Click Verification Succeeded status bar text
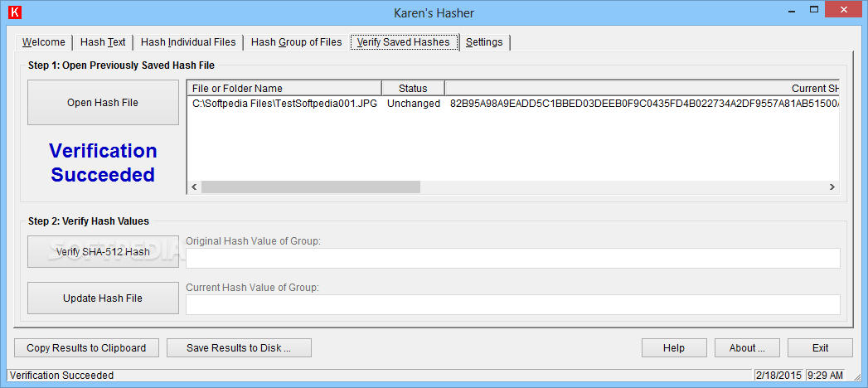 61,376
